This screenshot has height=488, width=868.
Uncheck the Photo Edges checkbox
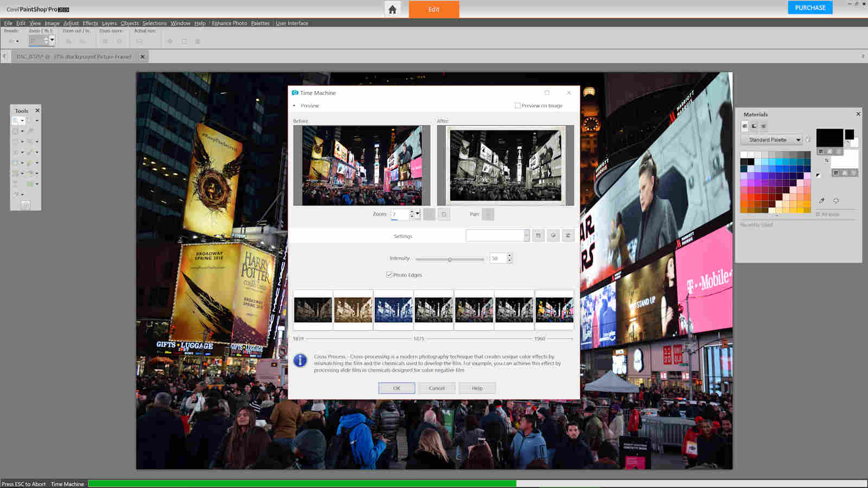click(x=389, y=275)
